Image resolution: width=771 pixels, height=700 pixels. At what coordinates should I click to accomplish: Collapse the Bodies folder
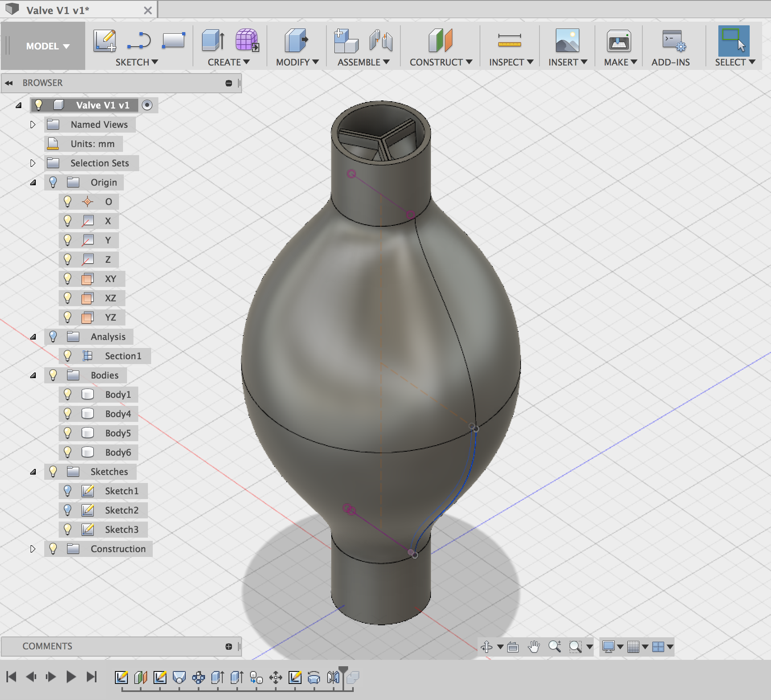pyautogui.click(x=33, y=375)
